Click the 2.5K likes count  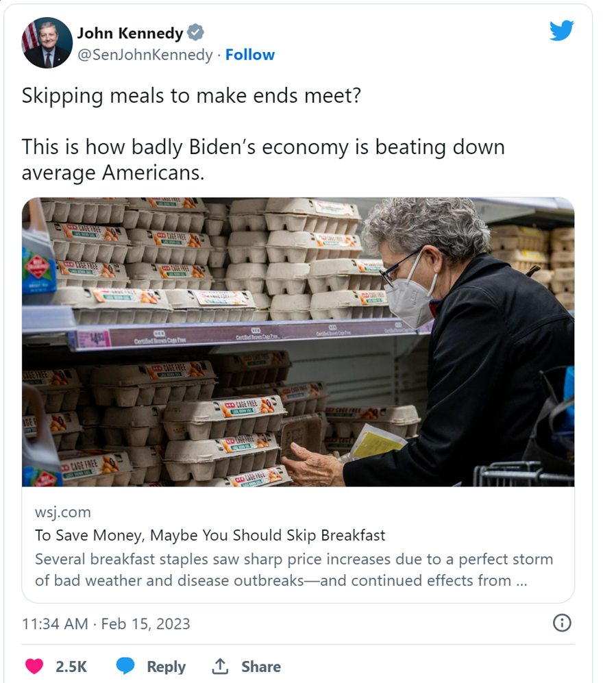pos(71,667)
